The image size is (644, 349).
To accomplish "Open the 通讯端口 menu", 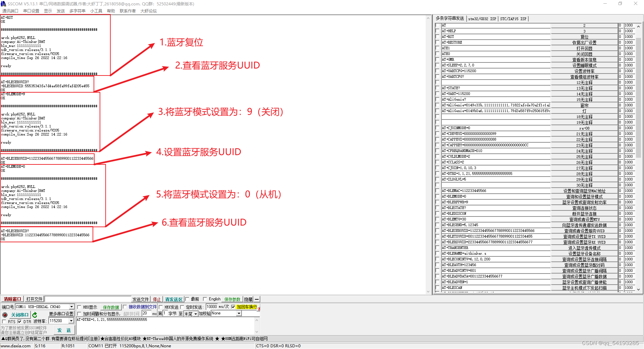I will pyautogui.click(x=10, y=11).
